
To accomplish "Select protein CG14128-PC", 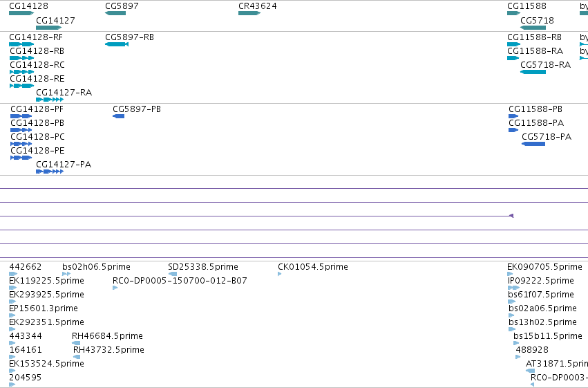I will (21, 144).
